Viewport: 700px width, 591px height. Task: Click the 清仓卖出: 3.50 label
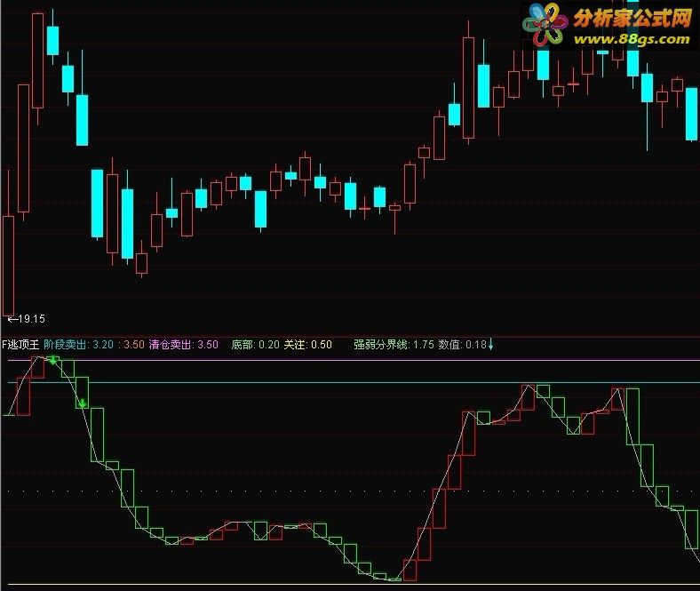click(x=184, y=345)
